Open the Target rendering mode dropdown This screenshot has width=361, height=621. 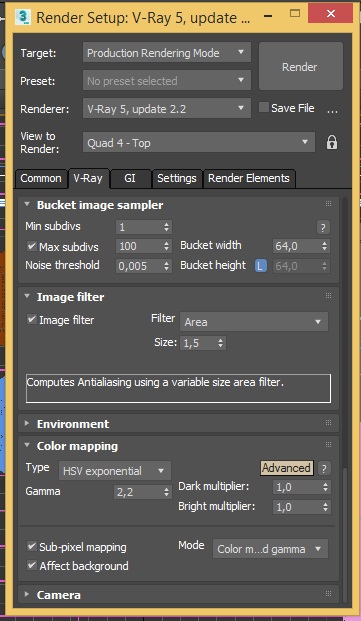(167, 53)
